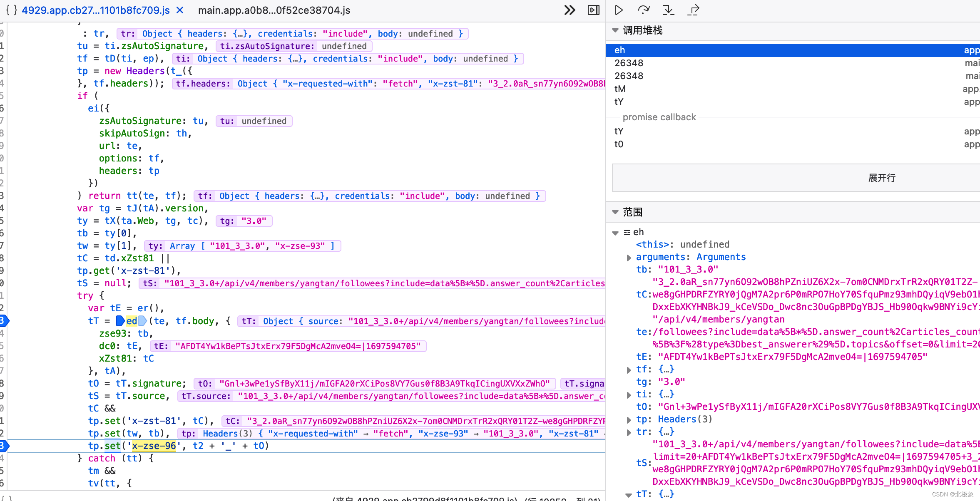This screenshot has width=980, height=501.
Task: Expand the arguments: Arguments entry
Action: coord(629,258)
